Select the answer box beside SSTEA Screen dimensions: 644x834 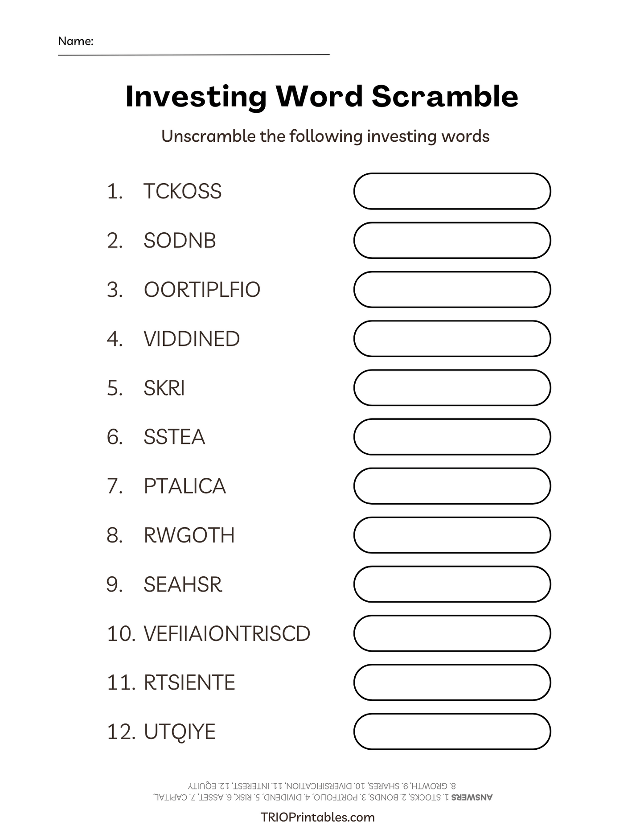click(452, 436)
